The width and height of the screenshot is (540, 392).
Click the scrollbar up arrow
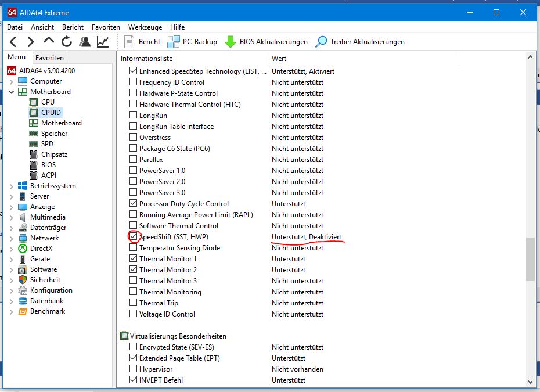tap(530, 57)
